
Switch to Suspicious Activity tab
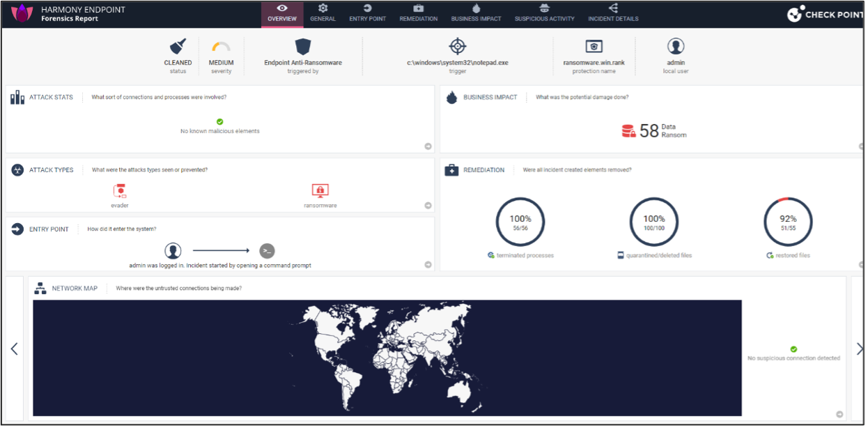coord(544,14)
